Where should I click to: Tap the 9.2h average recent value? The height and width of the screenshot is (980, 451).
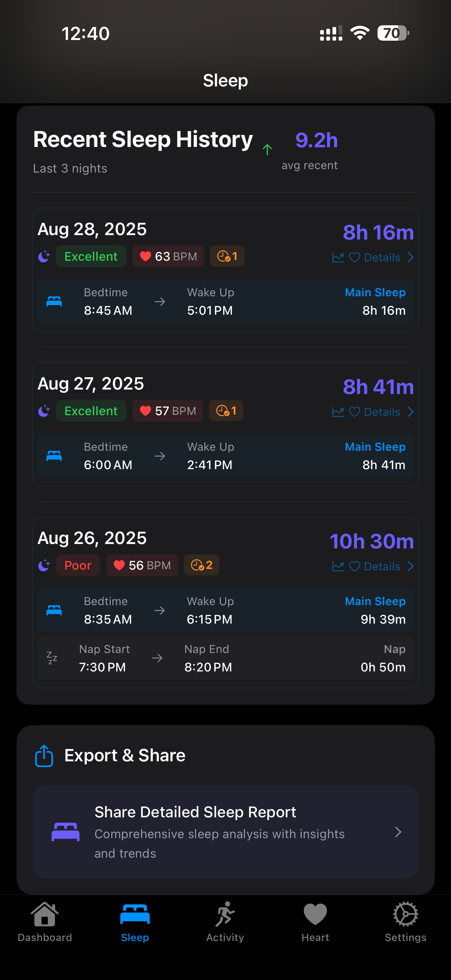click(x=316, y=140)
